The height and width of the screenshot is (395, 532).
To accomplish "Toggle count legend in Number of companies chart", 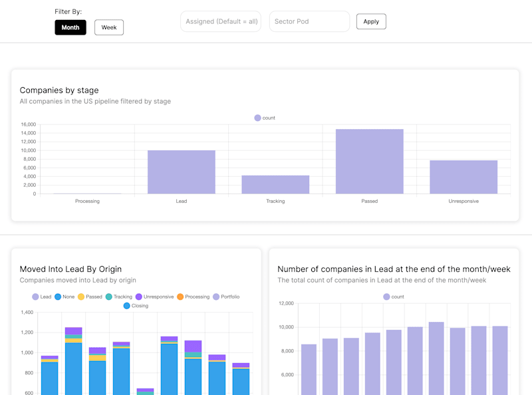I will (394, 297).
